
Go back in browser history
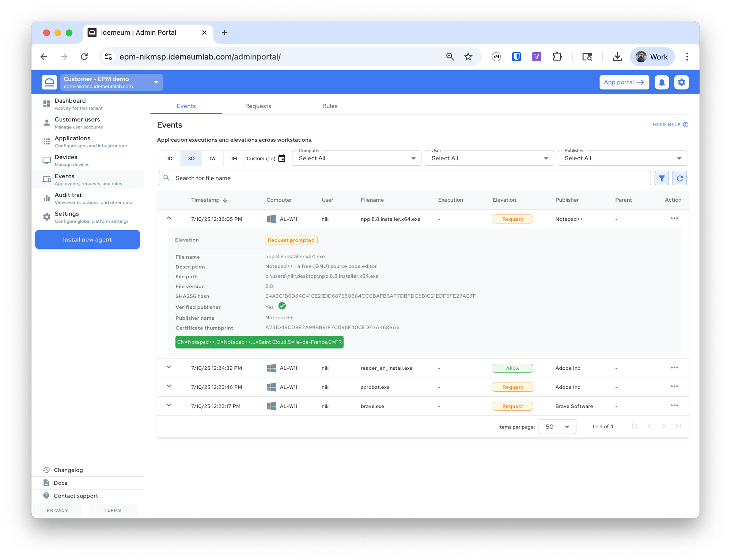pyautogui.click(x=44, y=57)
